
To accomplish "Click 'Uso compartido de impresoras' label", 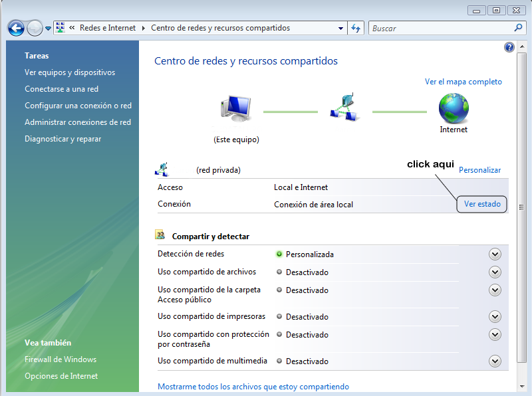I will [x=211, y=316].
